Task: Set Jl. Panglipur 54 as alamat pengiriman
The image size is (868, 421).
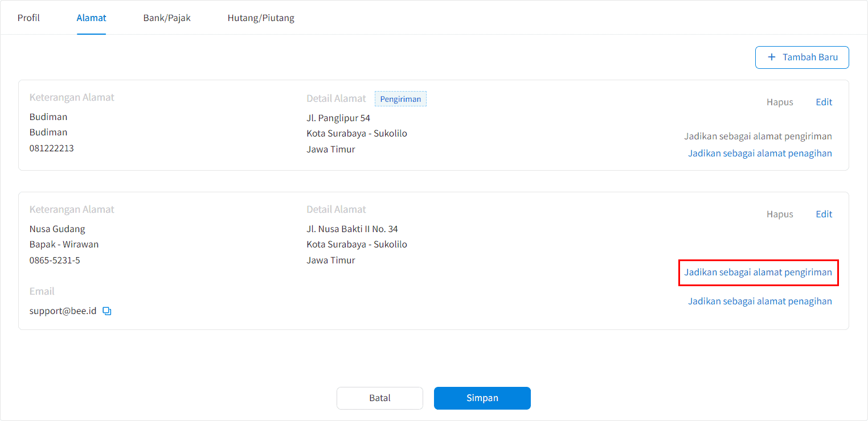Action: [758, 136]
